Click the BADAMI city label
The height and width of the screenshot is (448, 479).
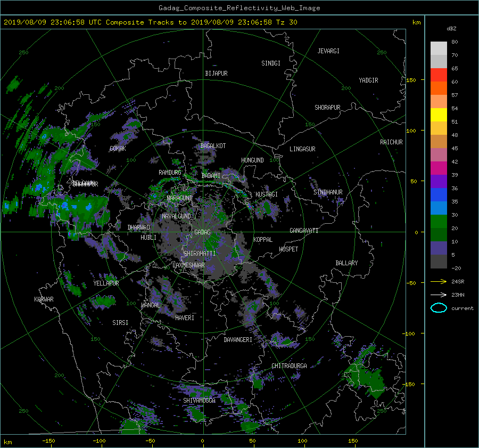211,176
